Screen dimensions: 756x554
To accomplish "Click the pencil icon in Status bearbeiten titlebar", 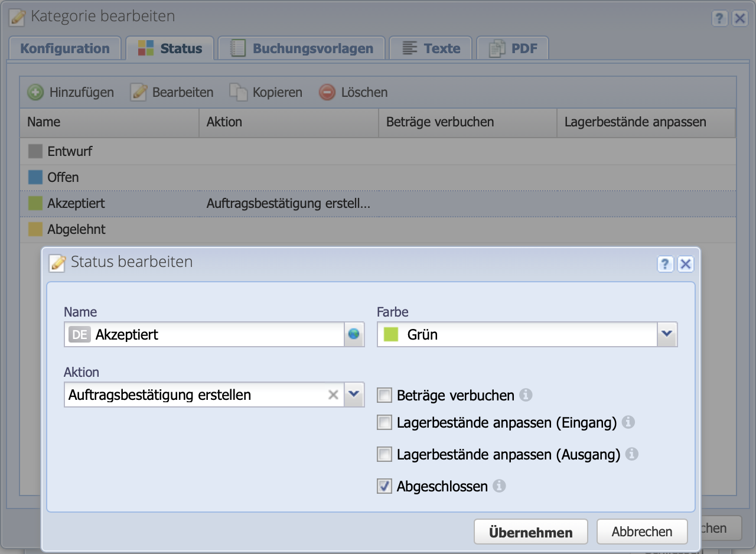I will point(57,262).
